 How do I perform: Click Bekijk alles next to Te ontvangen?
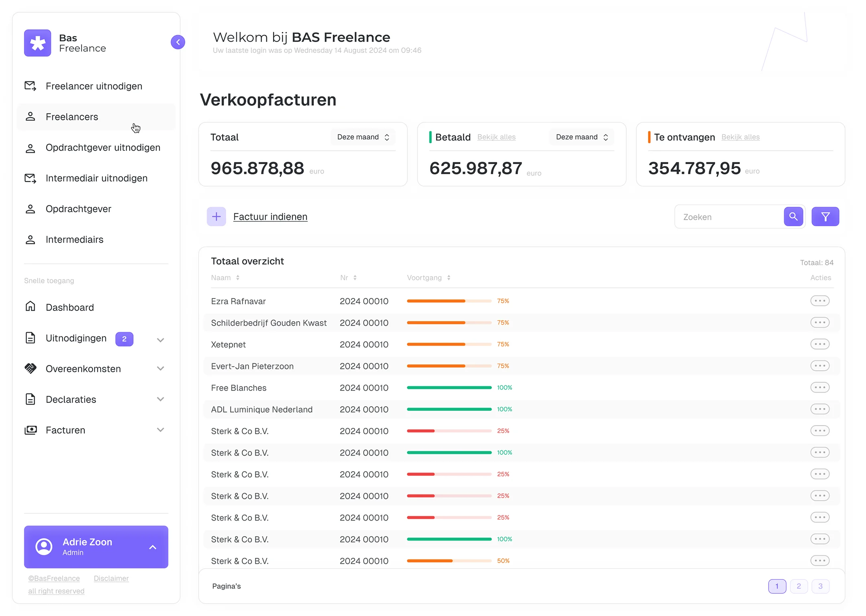click(x=740, y=137)
